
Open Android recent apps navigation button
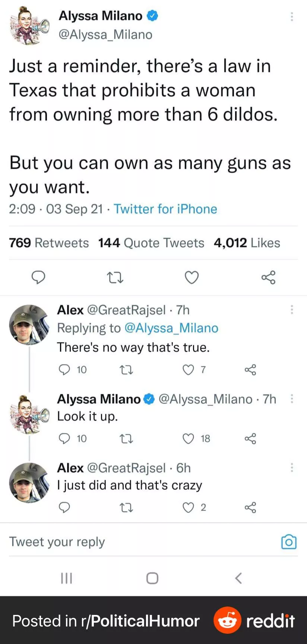pos(66,578)
